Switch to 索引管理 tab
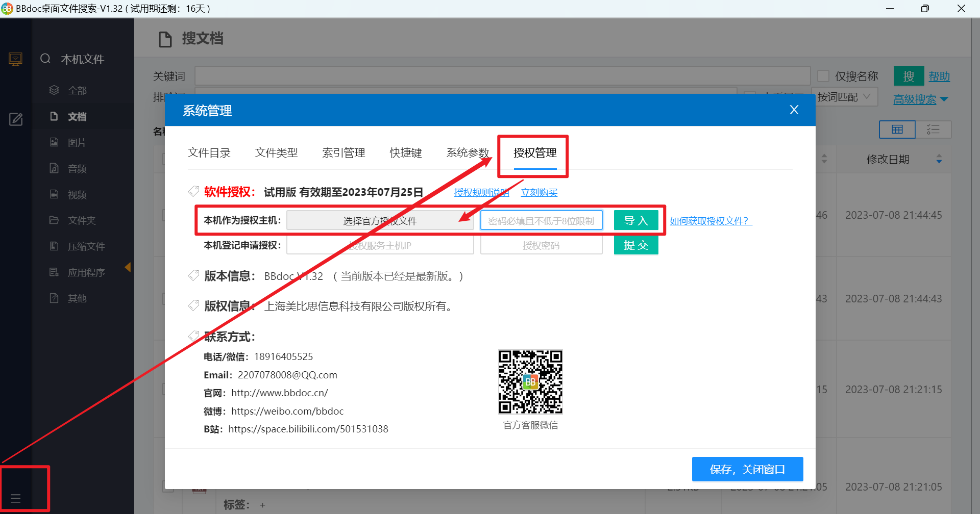This screenshot has width=980, height=514. pyautogui.click(x=344, y=152)
